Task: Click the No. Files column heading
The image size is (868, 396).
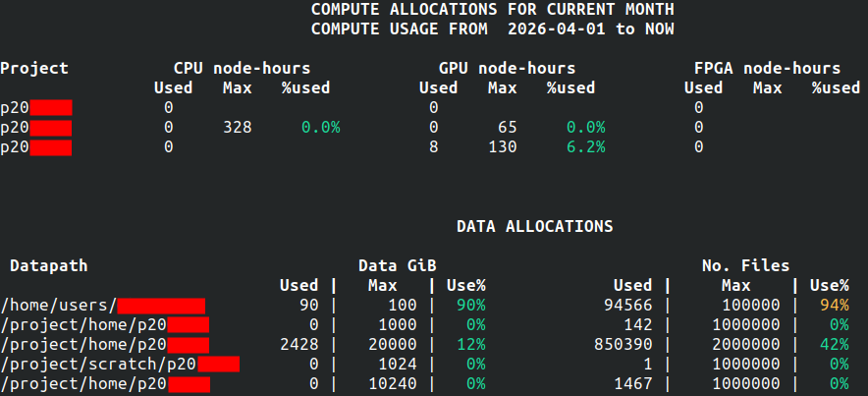Action: pos(745,265)
